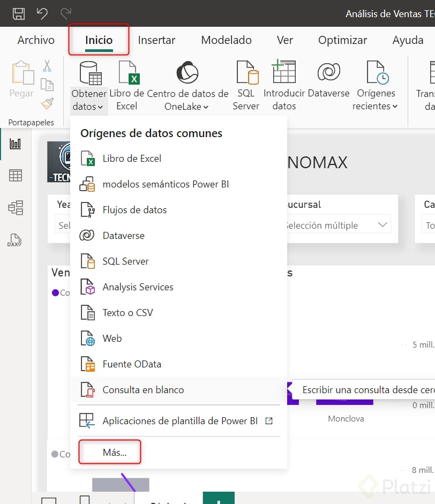Viewport: 435px width, 504px height.
Task: Click the Analysis Services cube icon
Action: [87, 287]
